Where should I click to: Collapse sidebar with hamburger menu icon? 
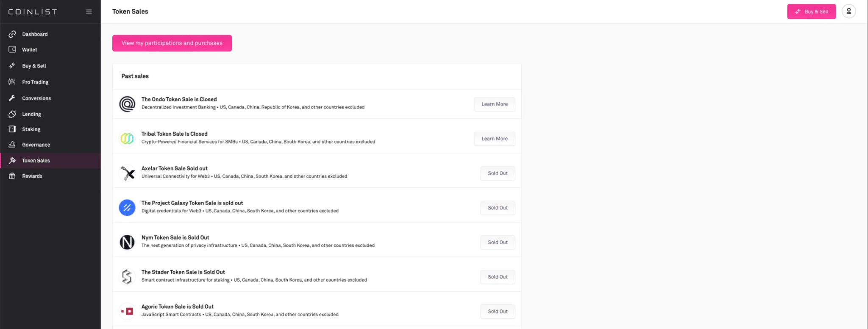pyautogui.click(x=89, y=12)
